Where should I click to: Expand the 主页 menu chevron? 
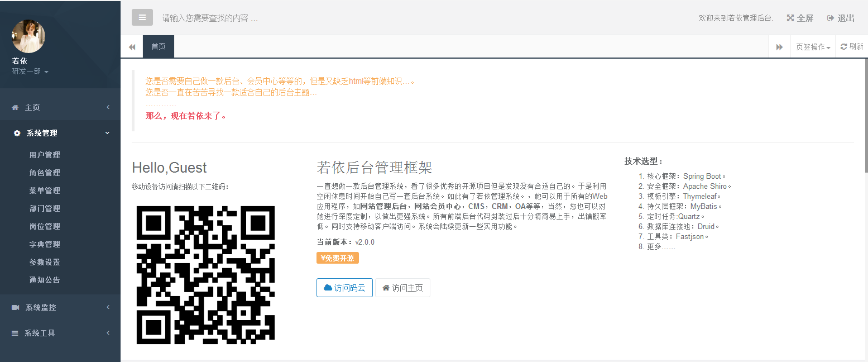tap(108, 107)
